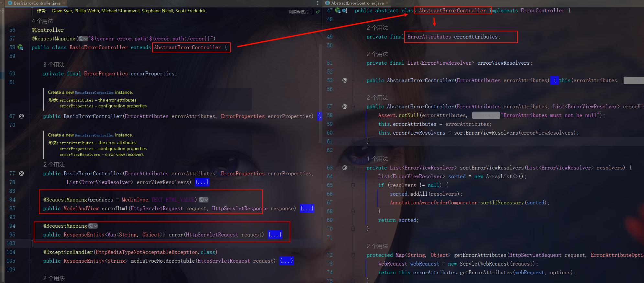The image size is (644, 283).
Task: Switch to AbstractErrorController.java tab
Action: [357, 3]
